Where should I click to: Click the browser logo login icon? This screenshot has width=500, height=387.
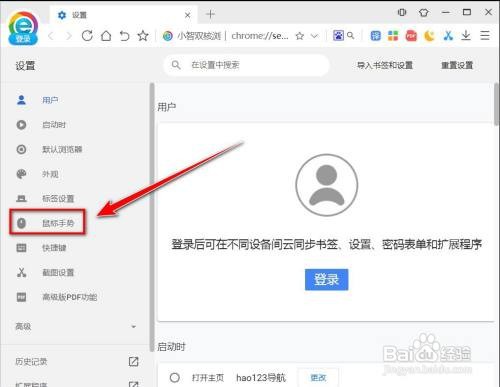tap(23, 29)
